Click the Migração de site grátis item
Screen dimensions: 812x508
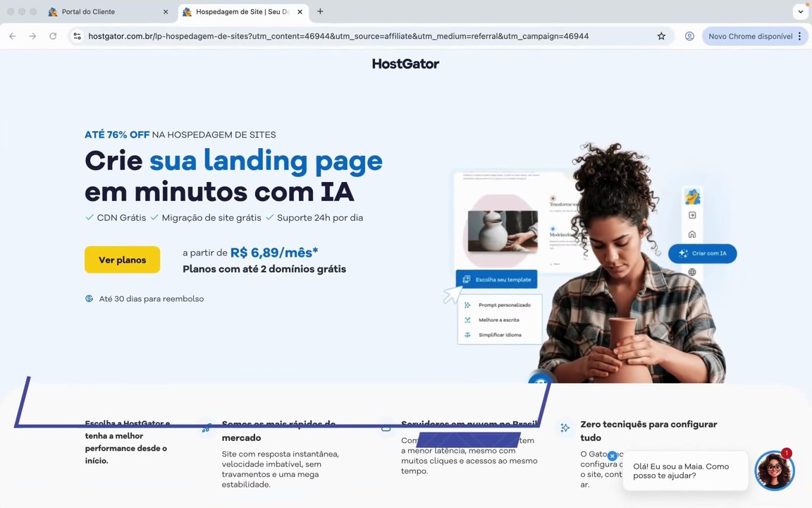(x=206, y=218)
